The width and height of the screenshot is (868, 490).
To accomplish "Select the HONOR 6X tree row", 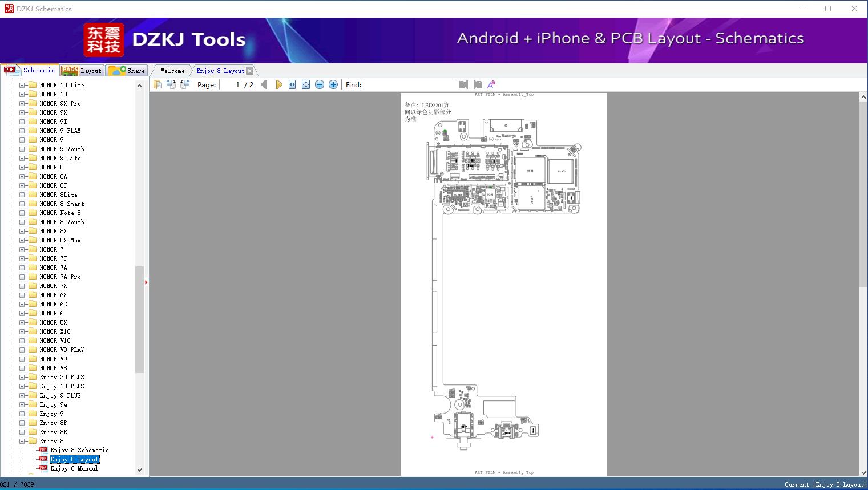I will (x=53, y=295).
